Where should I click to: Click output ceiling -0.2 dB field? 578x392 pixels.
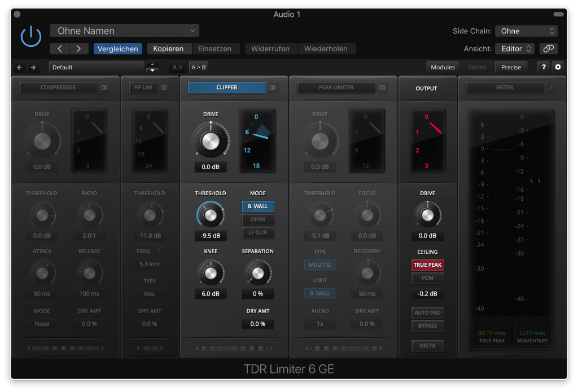428,294
